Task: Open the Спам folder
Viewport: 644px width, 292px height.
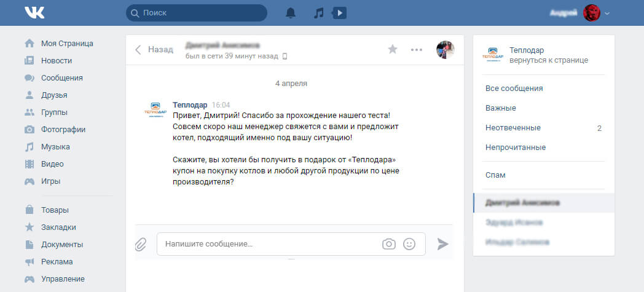Action: [495, 175]
